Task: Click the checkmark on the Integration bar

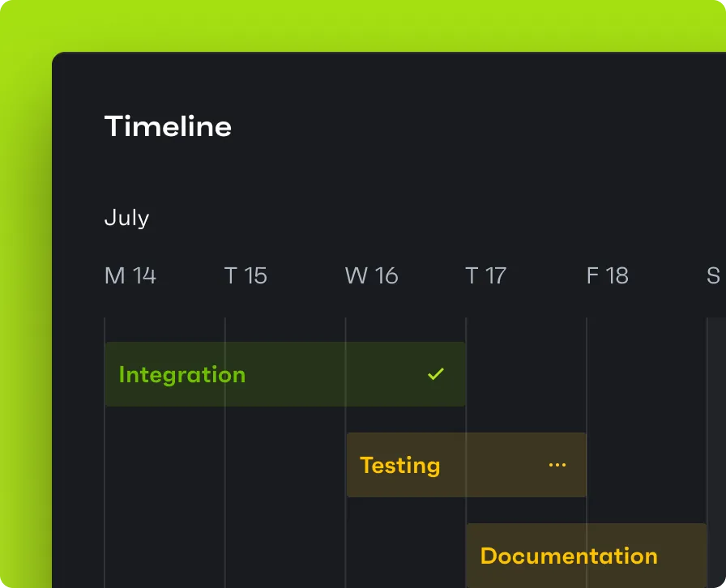Action: [434, 374]
